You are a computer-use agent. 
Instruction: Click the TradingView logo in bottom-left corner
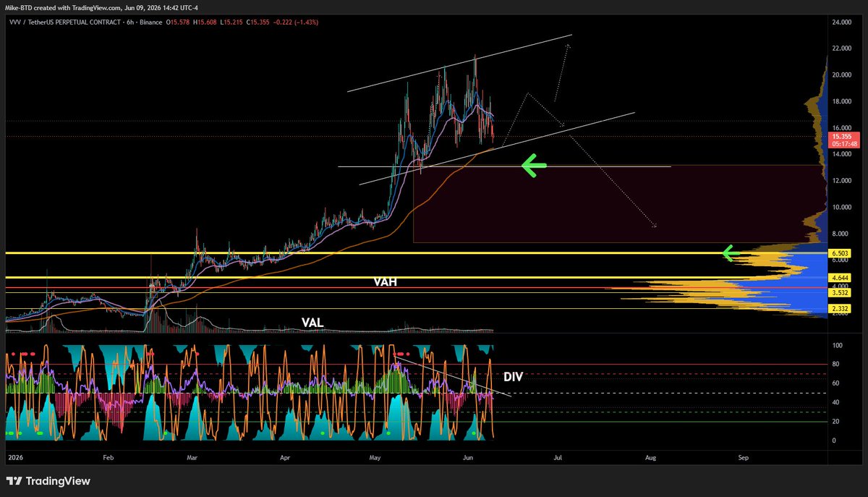pos(49,481)
